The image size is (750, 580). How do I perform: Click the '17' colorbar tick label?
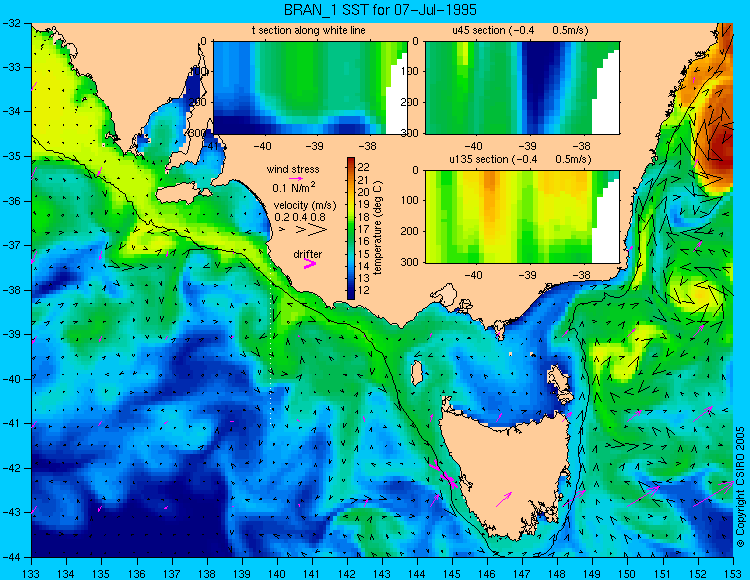click(x=364, y=229)
